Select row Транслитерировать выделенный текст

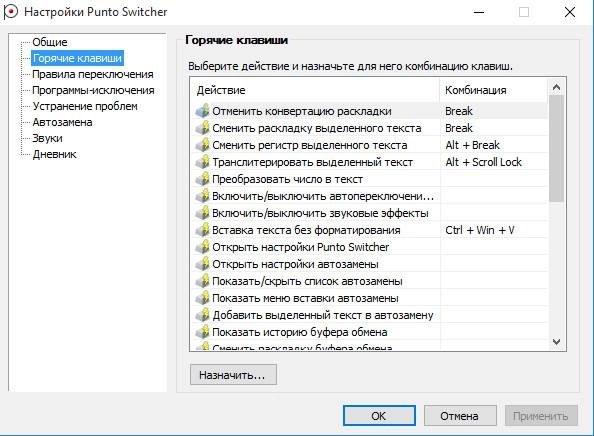(369, 162)
